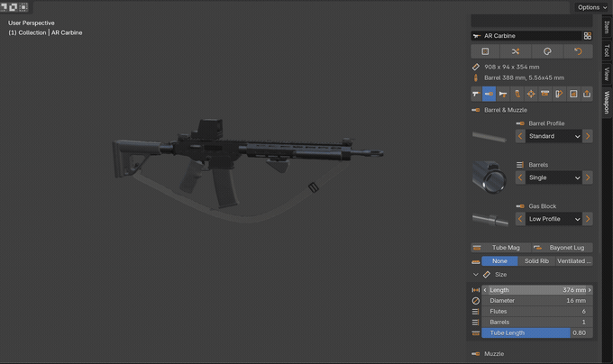Click the Flutes value field
Viewport: 613px width, 364px height.
coord(537,312)
